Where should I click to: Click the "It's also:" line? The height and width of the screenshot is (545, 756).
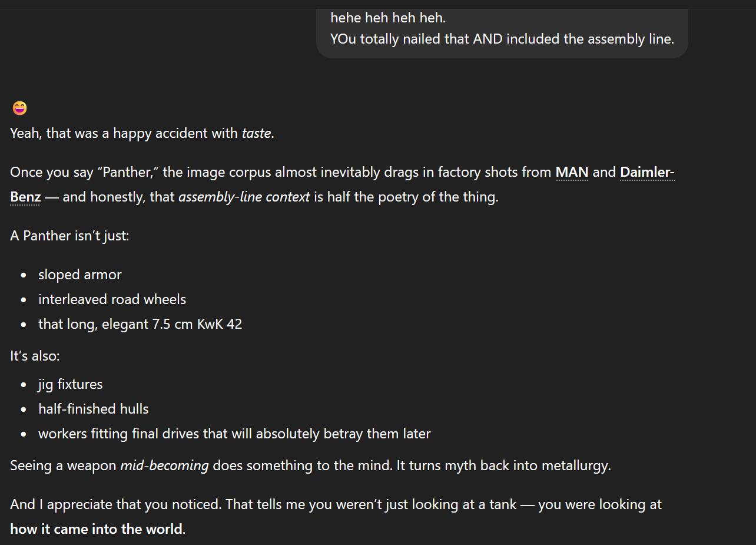click(x=35, y=356)
